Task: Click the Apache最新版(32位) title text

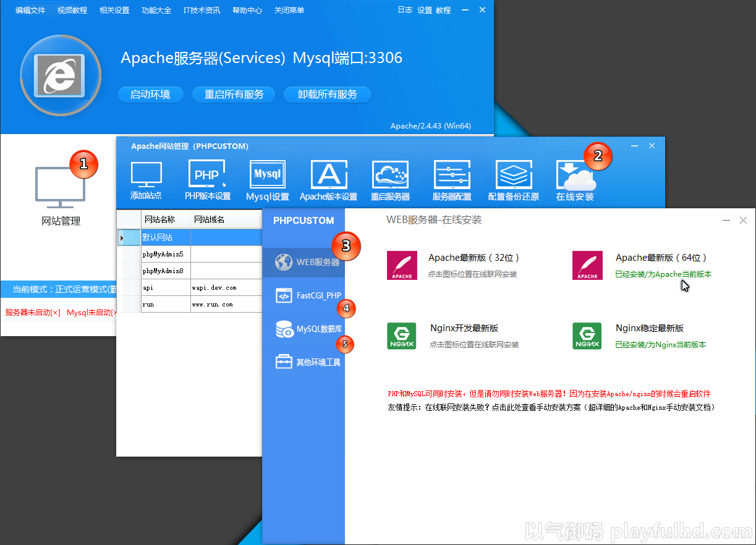Action: (474, 258)
